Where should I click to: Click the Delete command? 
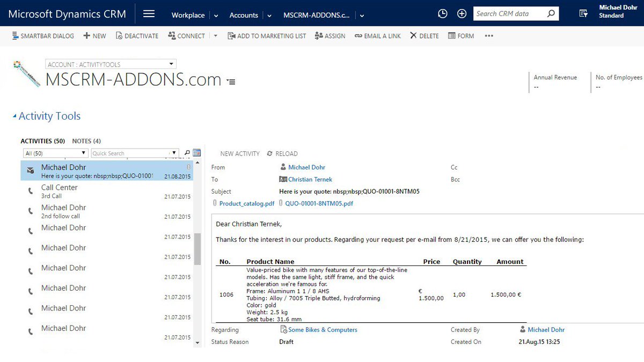pos(424,36)
